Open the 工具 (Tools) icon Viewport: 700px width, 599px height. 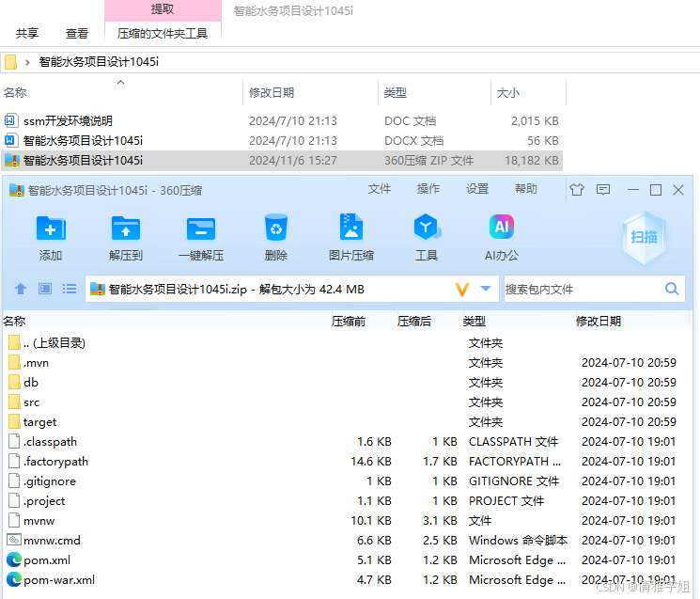[427, 228]
